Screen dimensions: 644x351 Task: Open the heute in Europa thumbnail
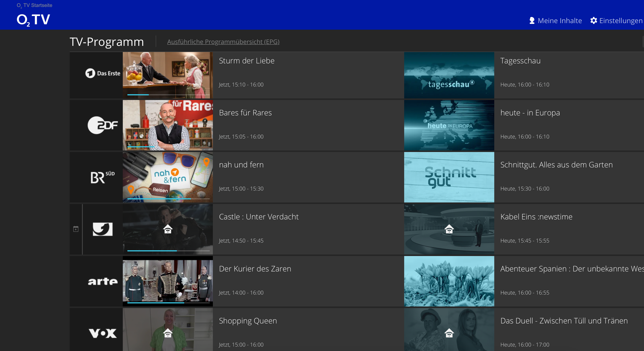[449, 125]
